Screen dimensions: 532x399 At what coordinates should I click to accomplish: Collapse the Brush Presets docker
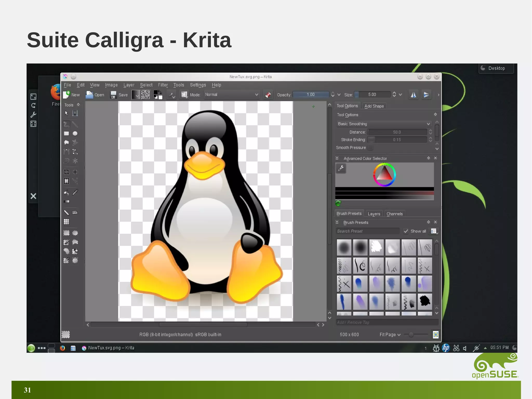click(x=337, y=222)
